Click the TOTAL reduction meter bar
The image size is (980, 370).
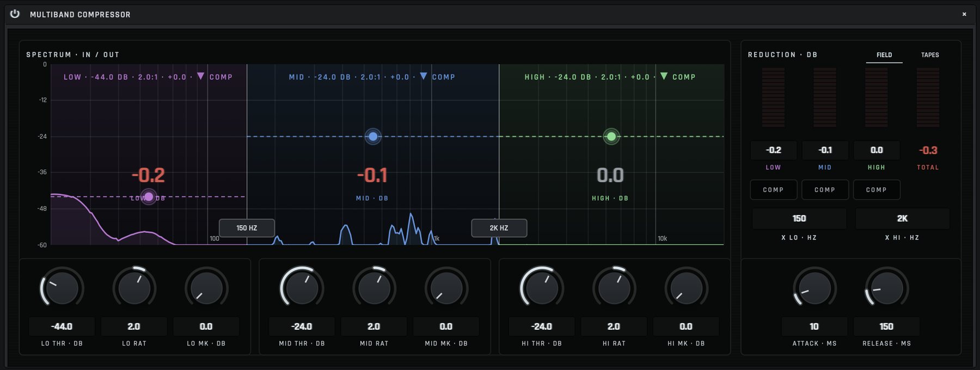click(x=928, y=97)
